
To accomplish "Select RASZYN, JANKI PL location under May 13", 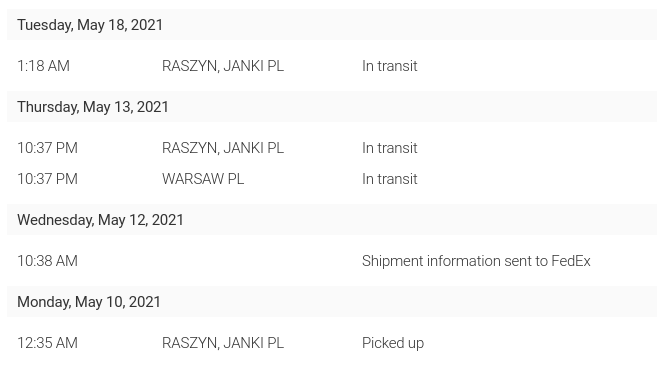I will tap(222, 148).
